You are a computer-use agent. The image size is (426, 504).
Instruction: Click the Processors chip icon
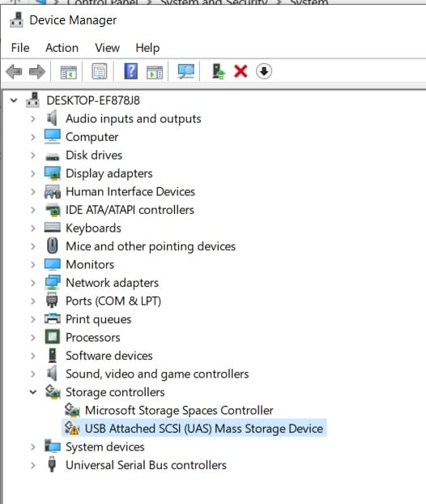coord(52,337)
